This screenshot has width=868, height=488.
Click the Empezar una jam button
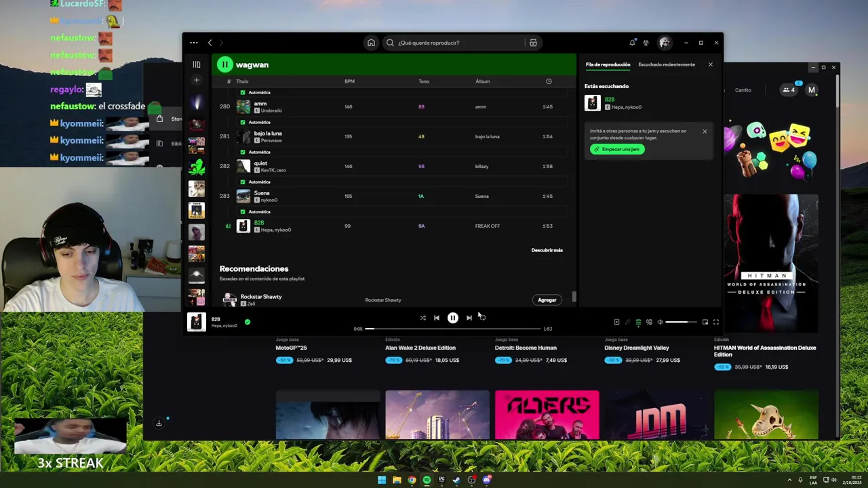coord(617,149)
